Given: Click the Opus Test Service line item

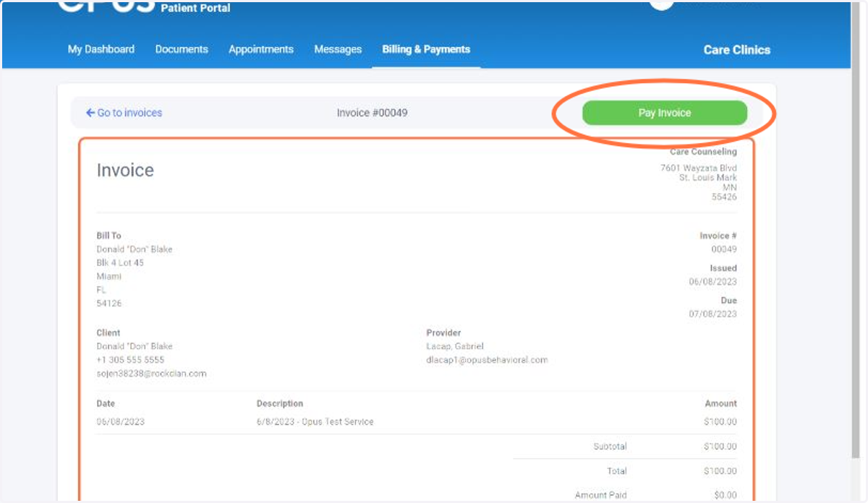Looking at the screenshot, I should pos(315,421).
